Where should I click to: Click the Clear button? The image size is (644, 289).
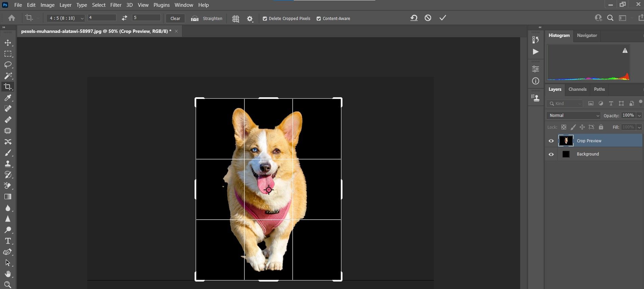(x=175, y=18)
